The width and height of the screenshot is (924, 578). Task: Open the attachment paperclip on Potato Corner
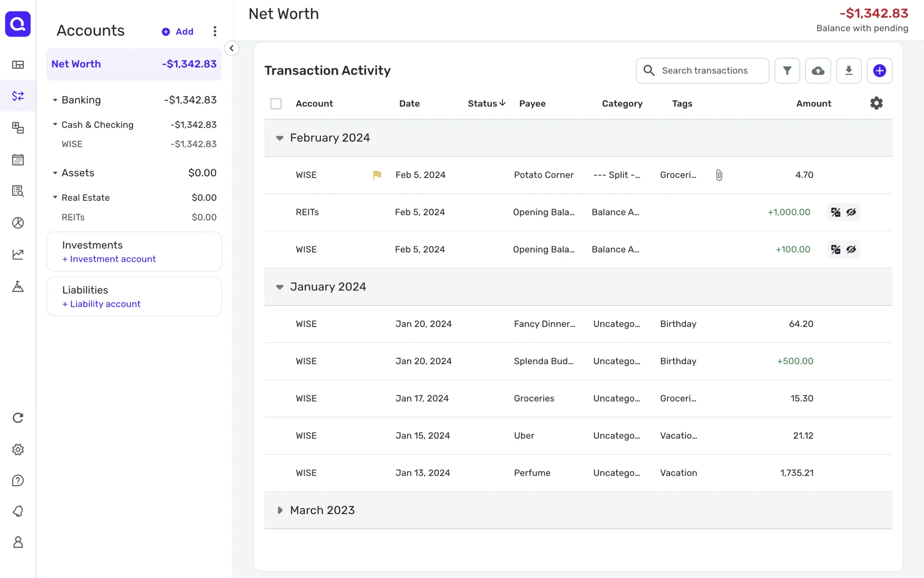point(719,175)
